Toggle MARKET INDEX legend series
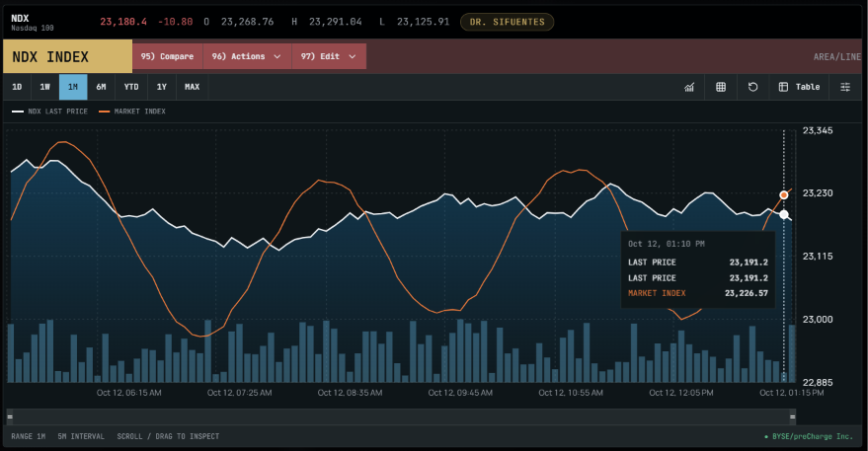 (x=132, y=112)
